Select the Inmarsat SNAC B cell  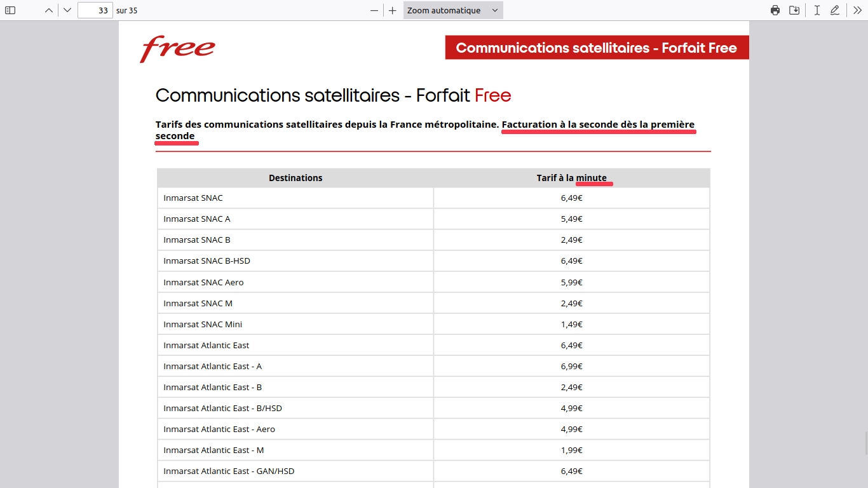[295, 240]
